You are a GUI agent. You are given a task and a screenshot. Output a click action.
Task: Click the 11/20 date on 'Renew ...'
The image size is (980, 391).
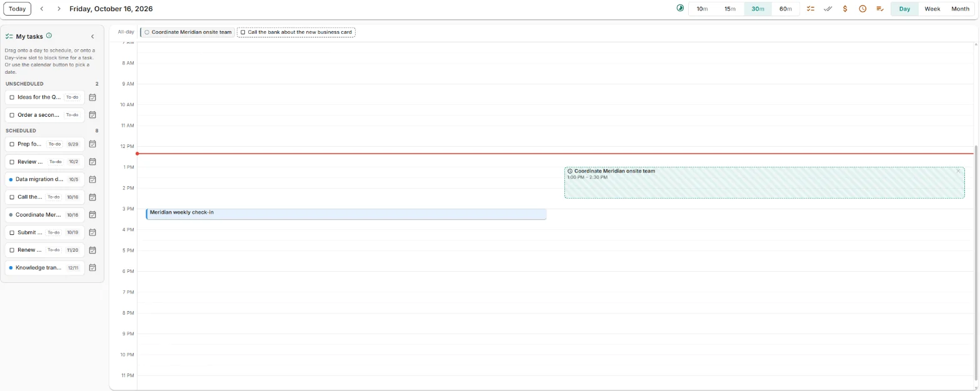click(73, 250)
